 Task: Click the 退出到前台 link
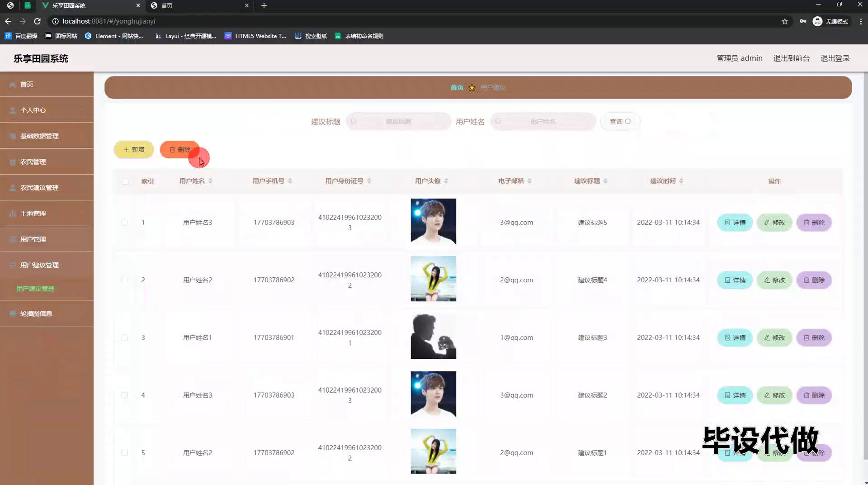point(791,58)
